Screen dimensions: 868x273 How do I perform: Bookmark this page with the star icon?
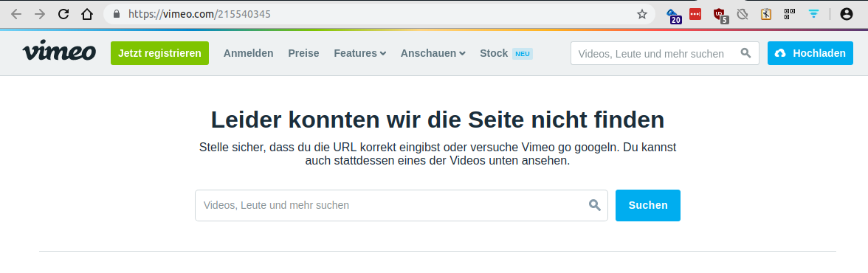point(641,15)
